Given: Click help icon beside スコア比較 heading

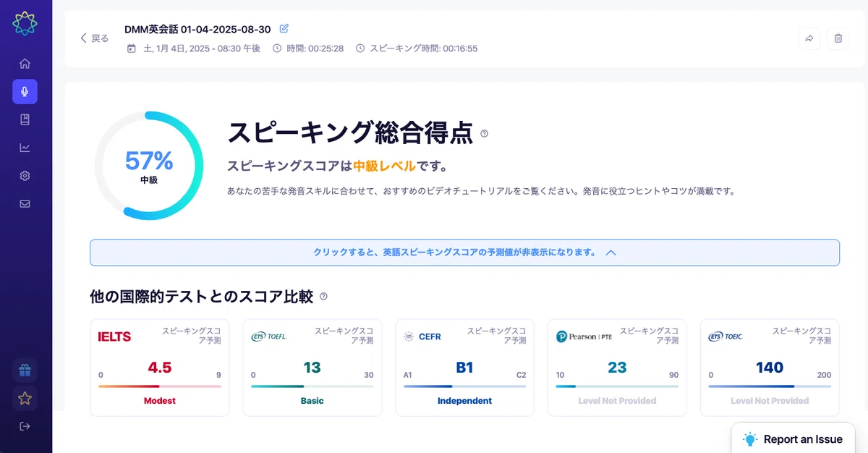Looking at the screenshot, I should 323,296.
